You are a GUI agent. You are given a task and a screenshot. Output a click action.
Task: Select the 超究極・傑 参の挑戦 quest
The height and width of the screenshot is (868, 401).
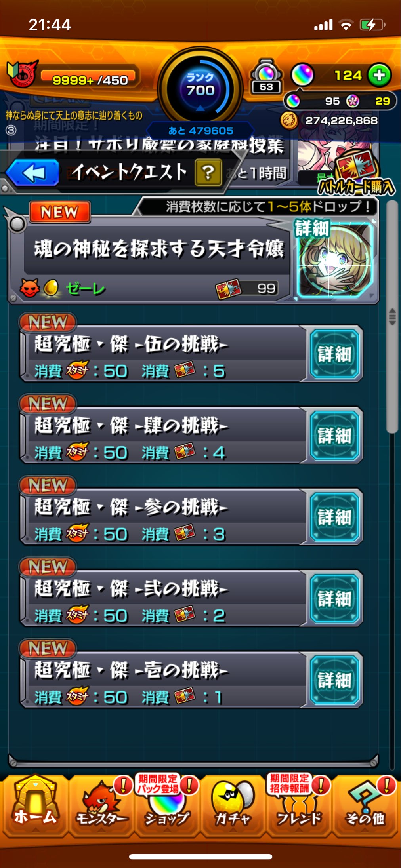(x=163, y=517)
